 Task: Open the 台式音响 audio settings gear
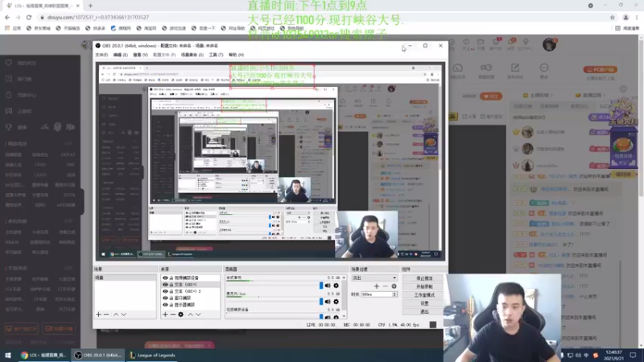click(336, 286)
